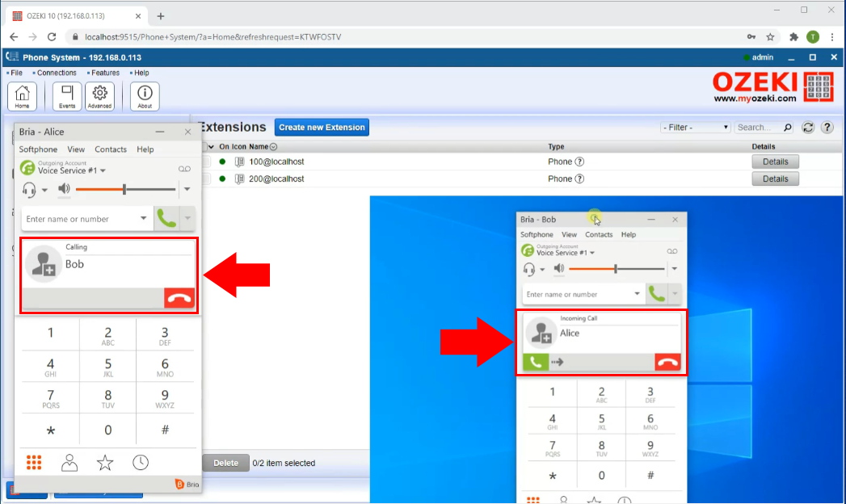Click help icon beside 200@localhost Phone type

(579, 179)
